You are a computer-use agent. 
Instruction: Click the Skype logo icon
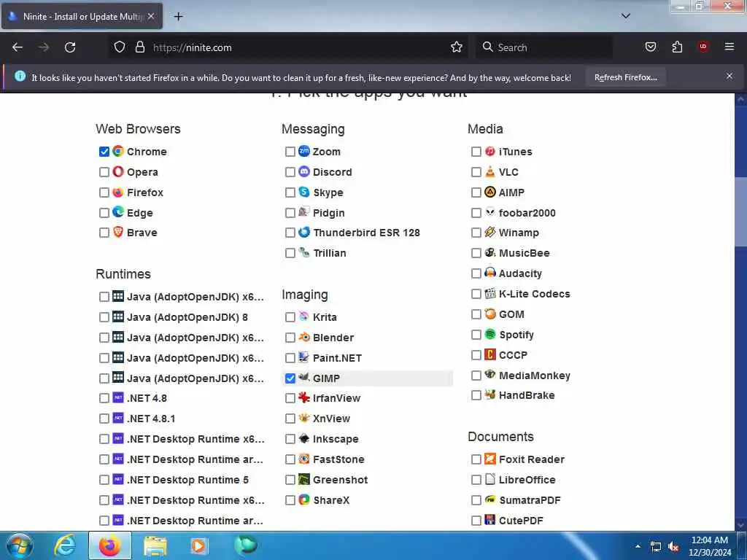pyautogui.click(x=304, y=192)
